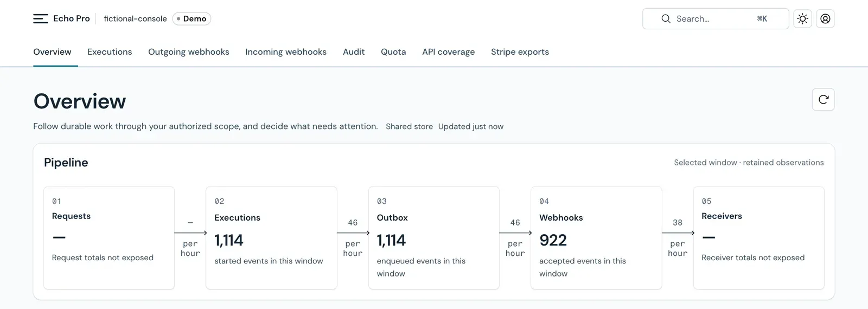Open the user account profile icon
Screen dimensions: 868x309
coord(825,18)
